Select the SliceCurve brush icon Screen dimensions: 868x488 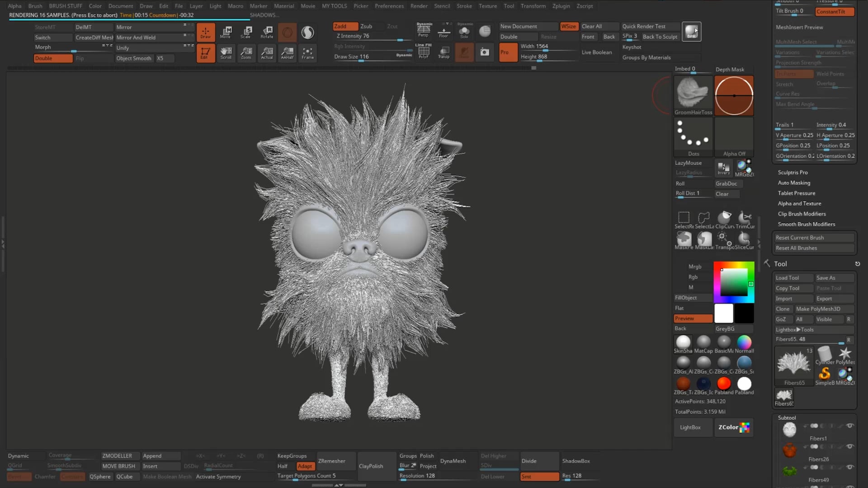[745, 240]
